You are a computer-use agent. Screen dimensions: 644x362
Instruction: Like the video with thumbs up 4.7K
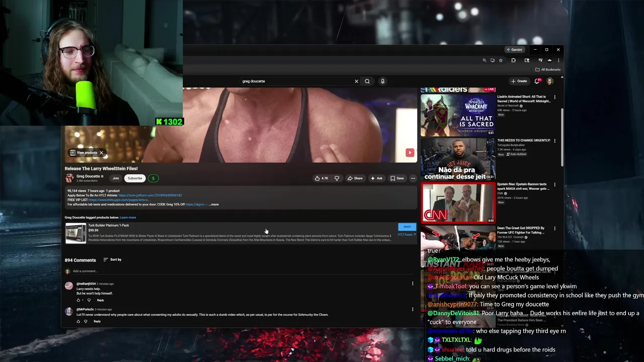pyautogui.click(x=321, y=178)
